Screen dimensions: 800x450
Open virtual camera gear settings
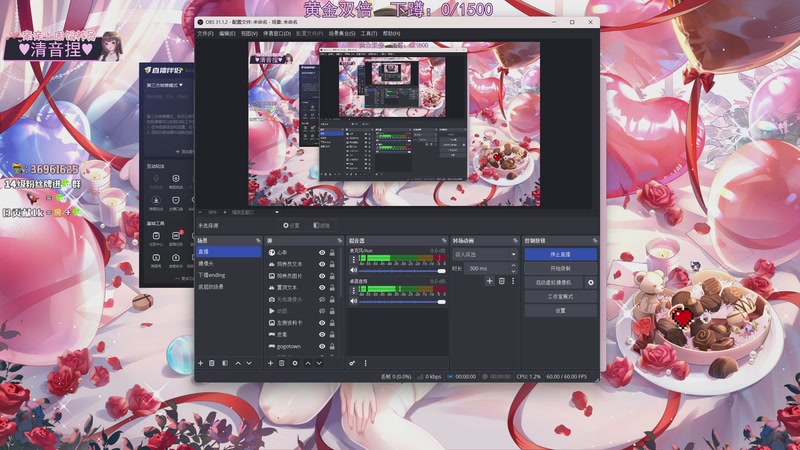point(591,282)
